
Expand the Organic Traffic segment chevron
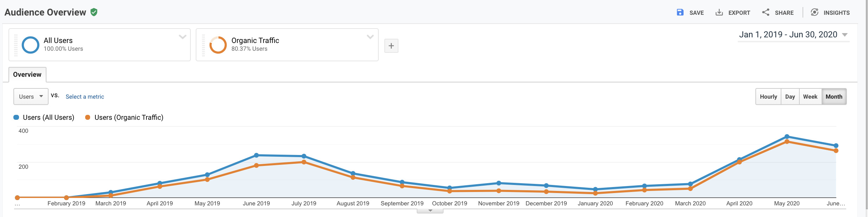pos(370,37)
